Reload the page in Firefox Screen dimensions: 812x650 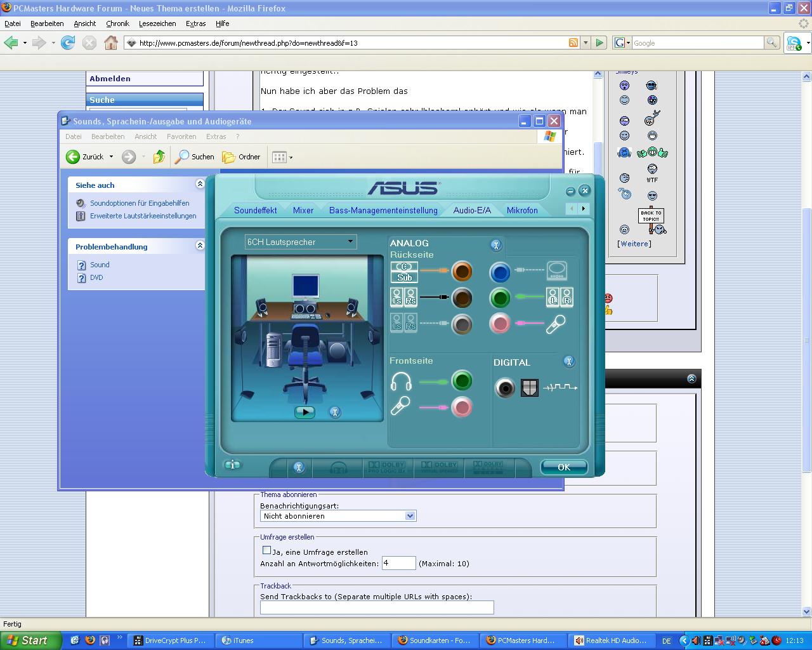(68, 43)
